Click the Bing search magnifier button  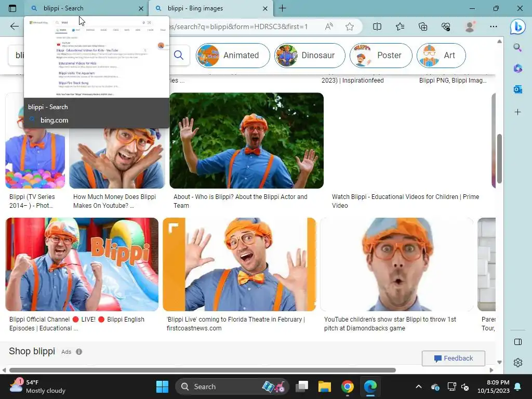(179, 55)
